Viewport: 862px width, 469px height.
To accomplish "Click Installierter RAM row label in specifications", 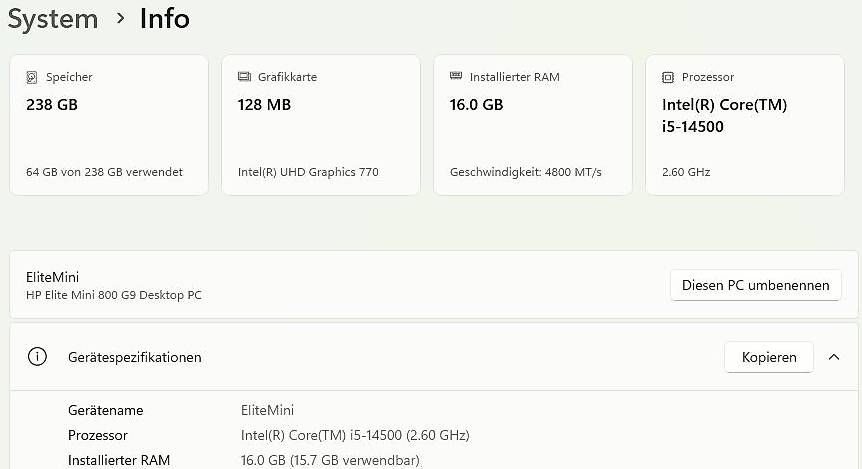I will pos(119,460).
